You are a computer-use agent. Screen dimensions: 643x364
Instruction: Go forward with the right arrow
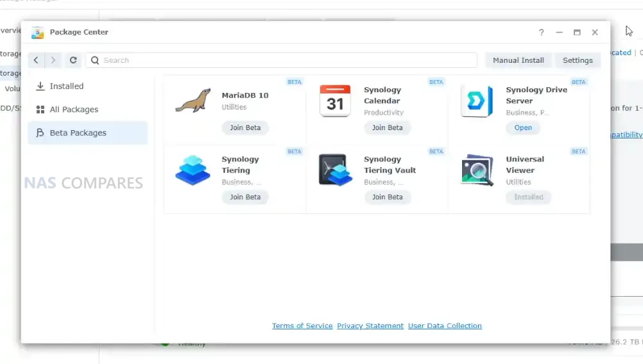[x=53, y=60]
